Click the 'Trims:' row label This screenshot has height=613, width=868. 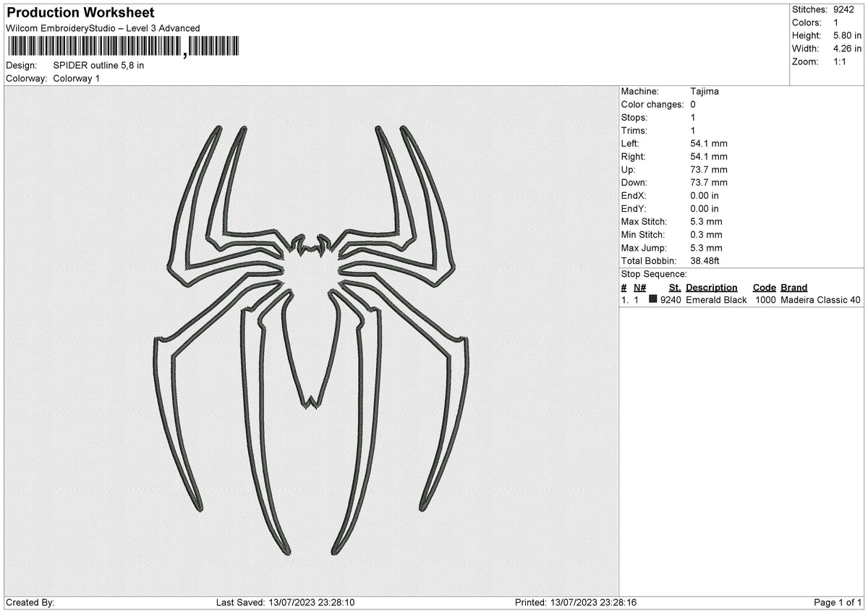pyautogui.click(x=634, y=131)
